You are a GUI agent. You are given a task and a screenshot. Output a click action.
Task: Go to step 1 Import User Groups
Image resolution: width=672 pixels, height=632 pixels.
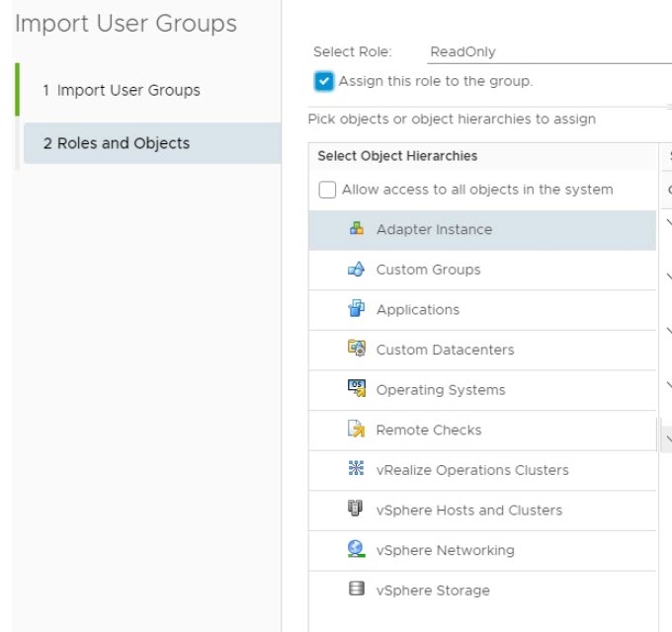(121, 90)
